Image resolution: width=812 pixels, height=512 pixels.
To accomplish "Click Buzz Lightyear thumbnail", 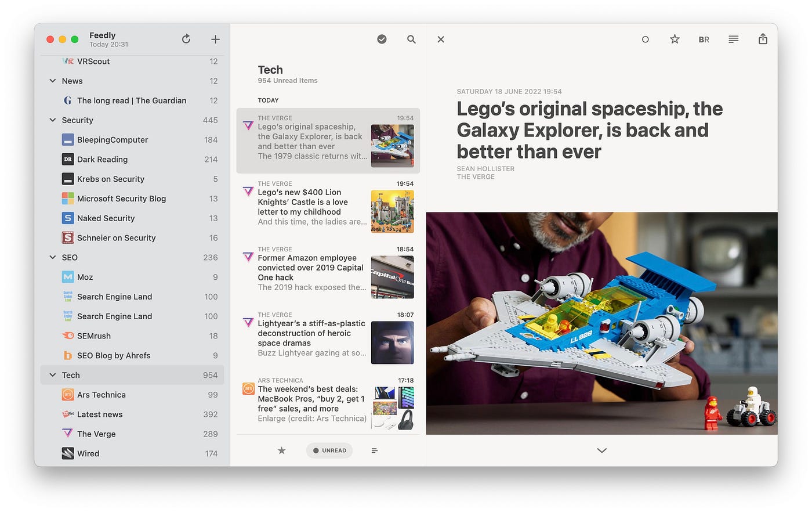I will click(393, 342).
